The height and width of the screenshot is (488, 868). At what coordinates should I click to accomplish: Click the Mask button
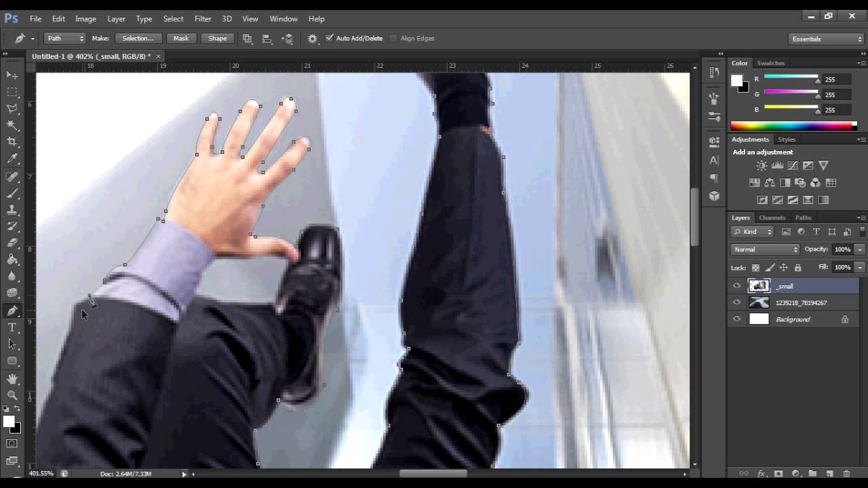pyautogui.click(x=180, y=39)
